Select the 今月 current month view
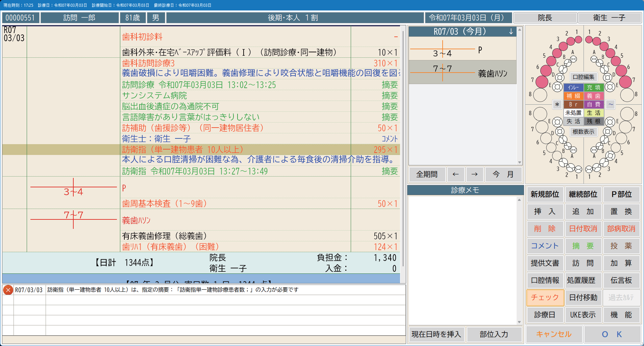The width and height of the screenshot is (644, 346). [503, 174]
